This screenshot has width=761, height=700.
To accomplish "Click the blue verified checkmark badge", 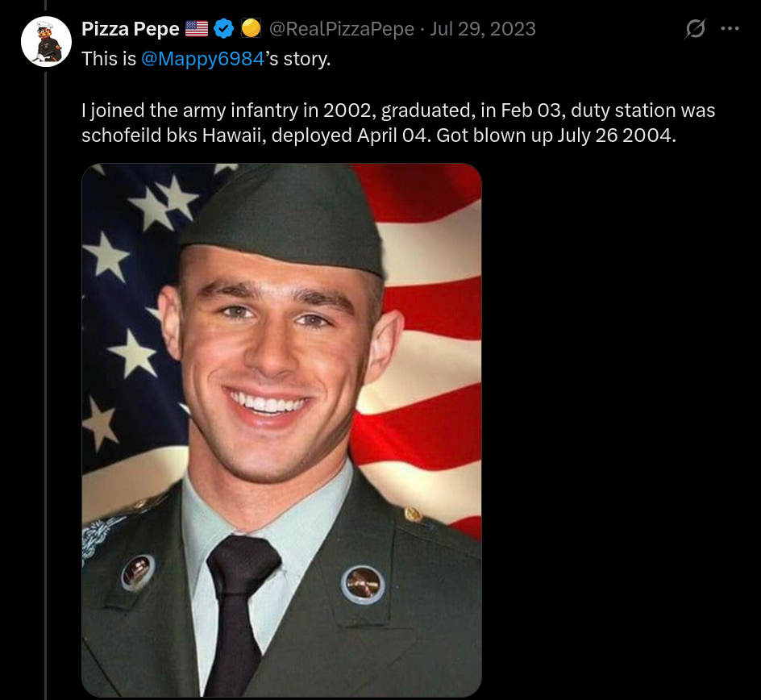I will tap(225, 29).
